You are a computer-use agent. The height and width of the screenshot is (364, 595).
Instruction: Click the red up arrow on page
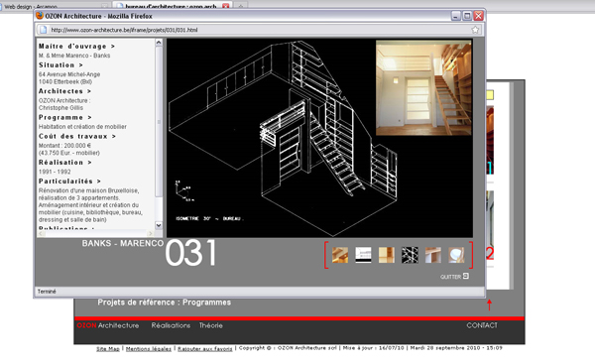click(489, 304)
